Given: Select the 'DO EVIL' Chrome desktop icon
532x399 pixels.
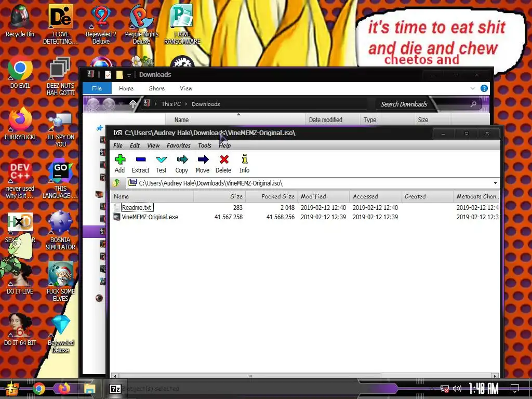Looking at the screenshot, I should coord(20,72).
